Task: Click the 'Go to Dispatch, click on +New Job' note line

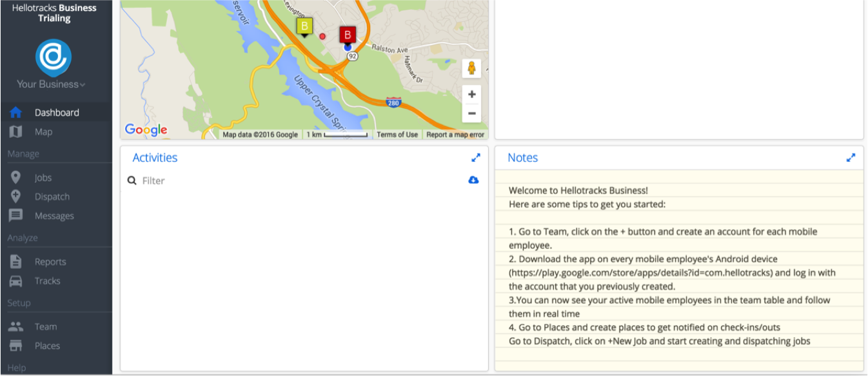Action: click(x=659, y=341)
